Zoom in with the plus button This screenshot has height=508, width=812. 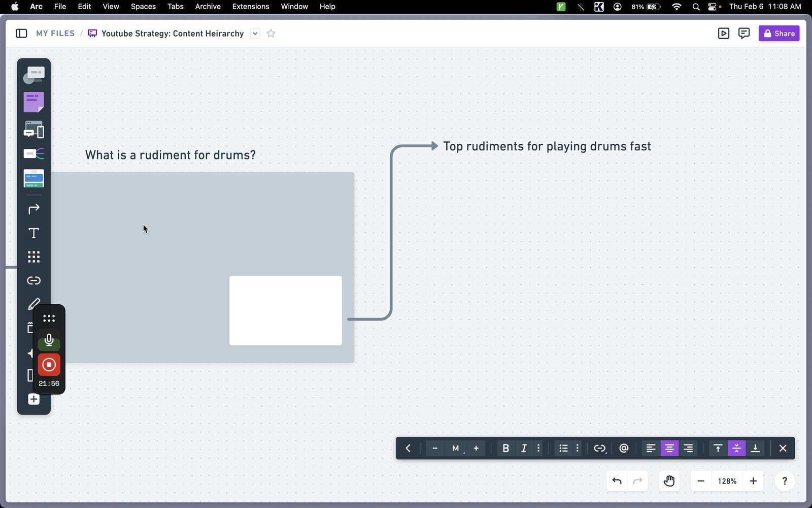pos(753,481)
